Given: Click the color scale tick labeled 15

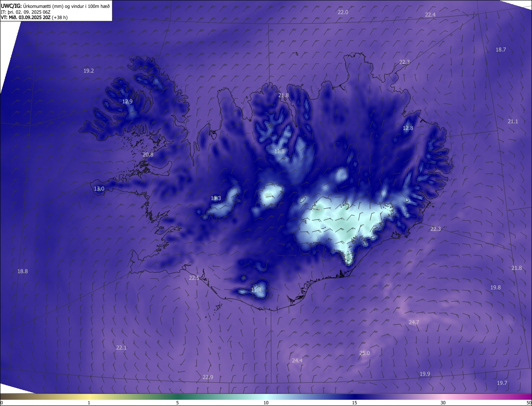Looking at the screenshot, I should (x=355, y=403).
